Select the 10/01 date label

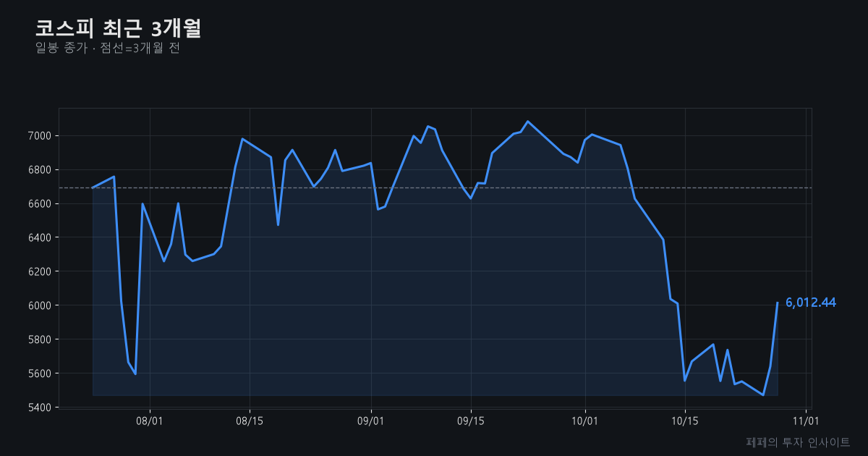584,421
